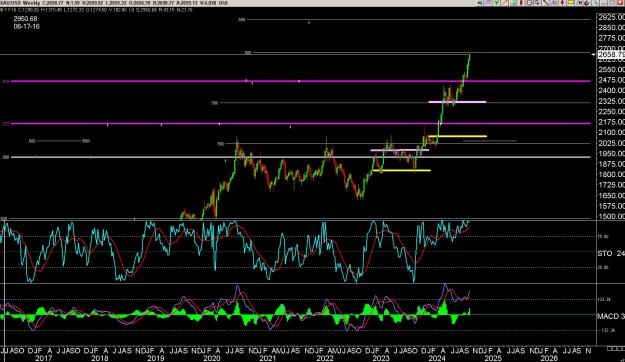Click the current price tag 2658.7 on price axis

coord(611,54)
